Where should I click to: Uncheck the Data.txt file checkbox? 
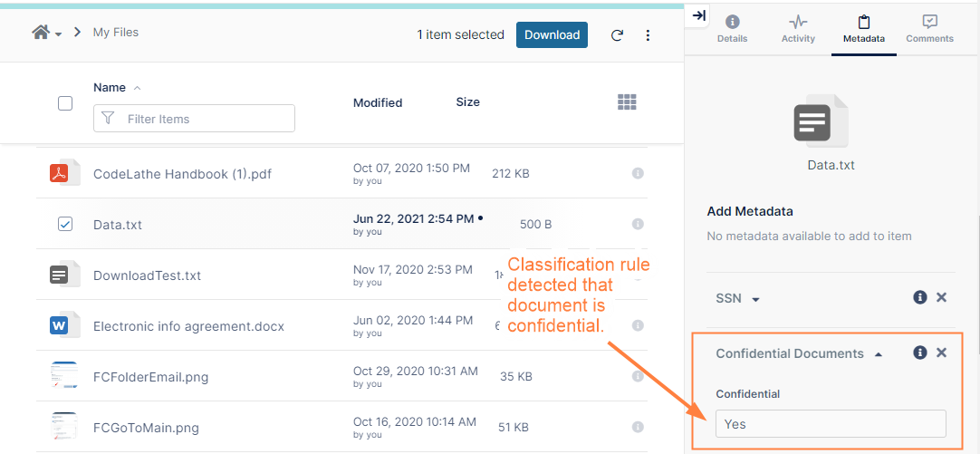click(x=65, y=224)
